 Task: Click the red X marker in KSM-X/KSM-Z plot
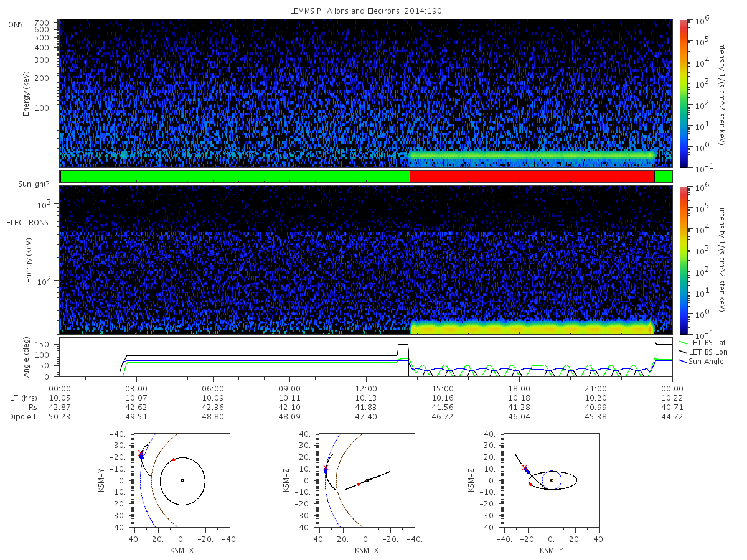325,467
